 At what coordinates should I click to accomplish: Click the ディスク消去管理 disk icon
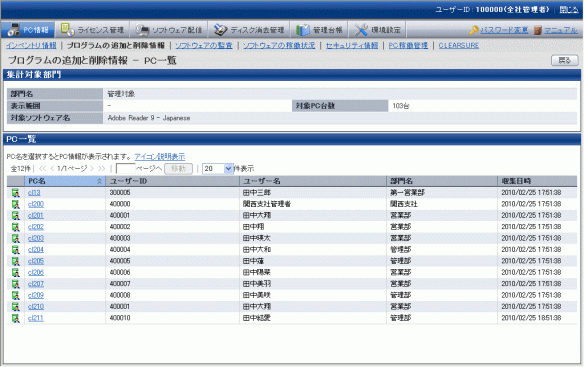(220, 30)
